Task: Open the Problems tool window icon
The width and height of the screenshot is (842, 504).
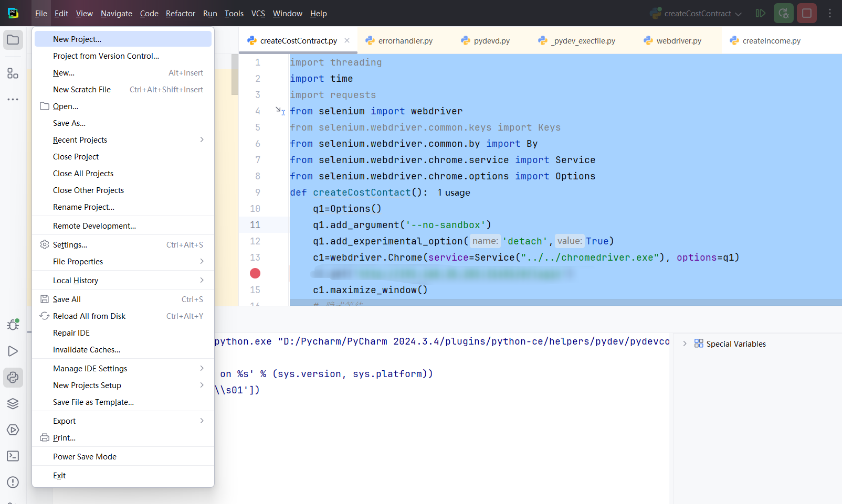Action: (x=13, y=482)
